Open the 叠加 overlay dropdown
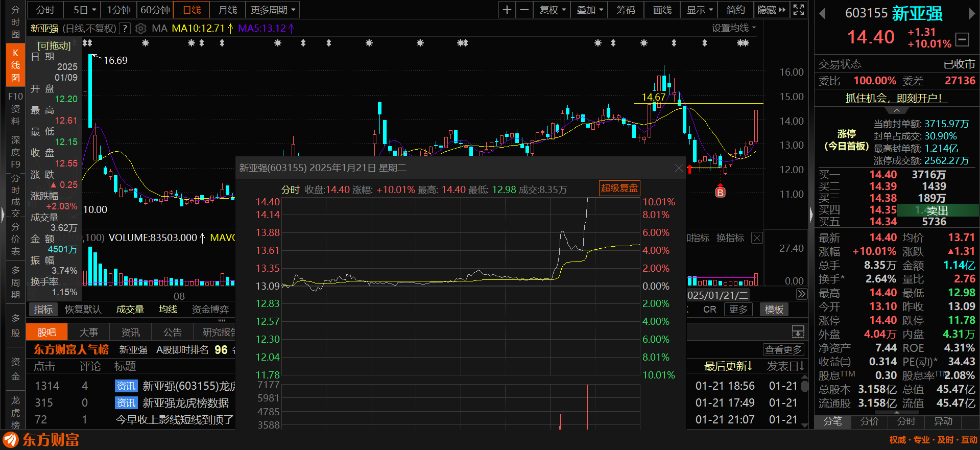Image resolution: width=980 pixels, height=450 pixels. (589, 10)
